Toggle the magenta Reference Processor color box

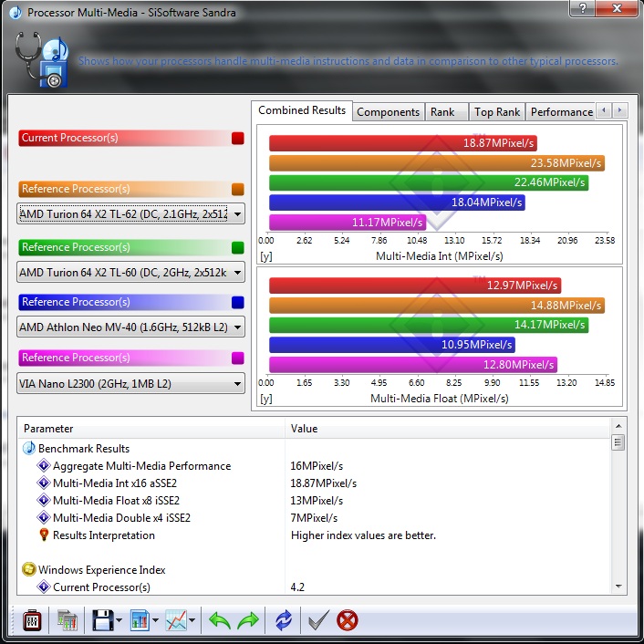coord(238,358)
